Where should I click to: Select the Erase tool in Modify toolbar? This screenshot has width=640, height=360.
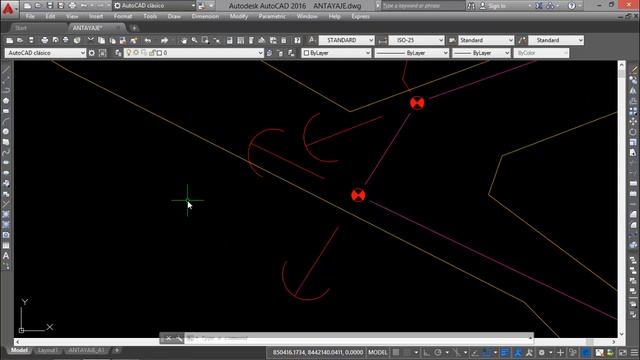coord(633,70)
